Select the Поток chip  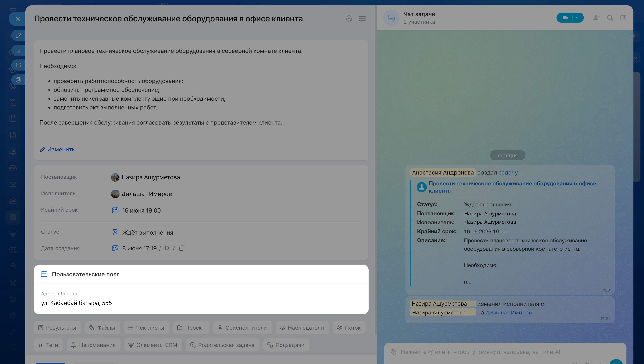tap(349, 328)
